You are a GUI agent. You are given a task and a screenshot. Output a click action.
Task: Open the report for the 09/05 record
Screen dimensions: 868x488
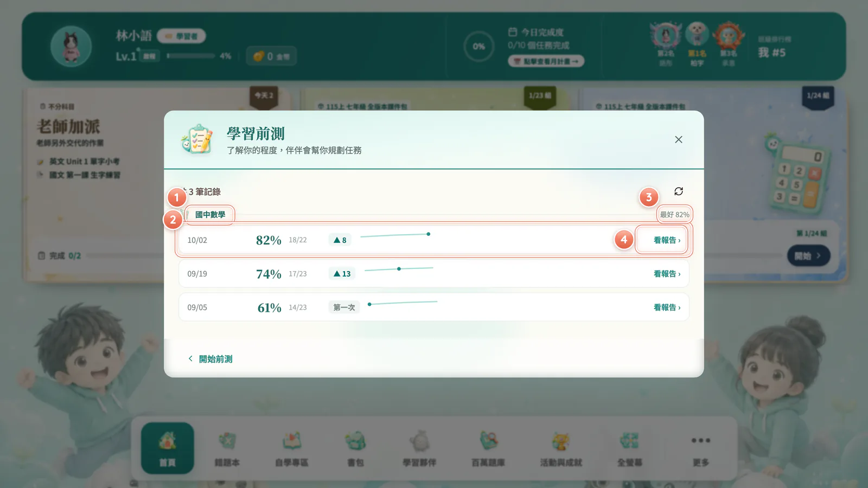coord(667,307)
